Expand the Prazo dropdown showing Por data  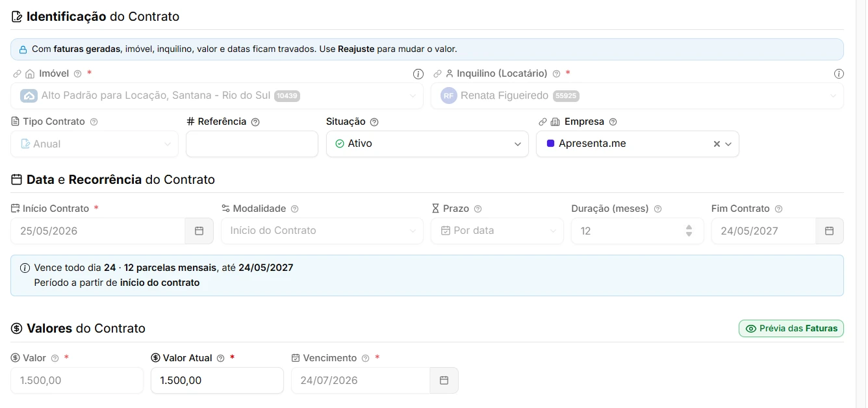click(497, 231)
